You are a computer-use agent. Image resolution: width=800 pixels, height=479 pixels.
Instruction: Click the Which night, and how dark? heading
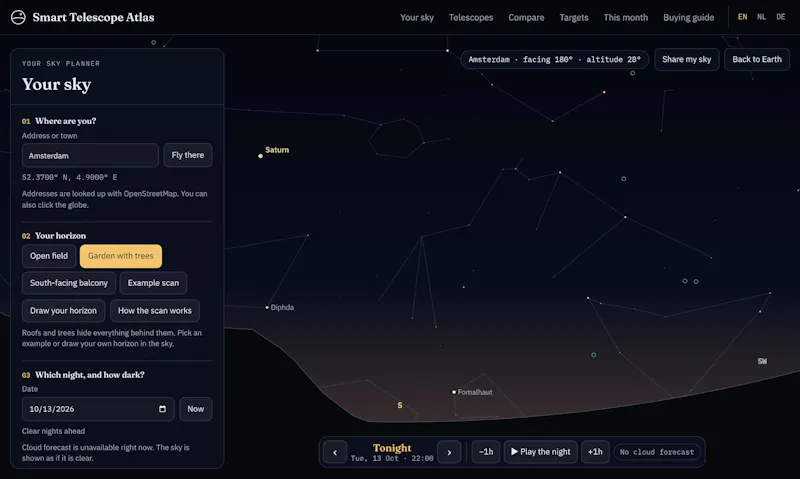point(90,375)
